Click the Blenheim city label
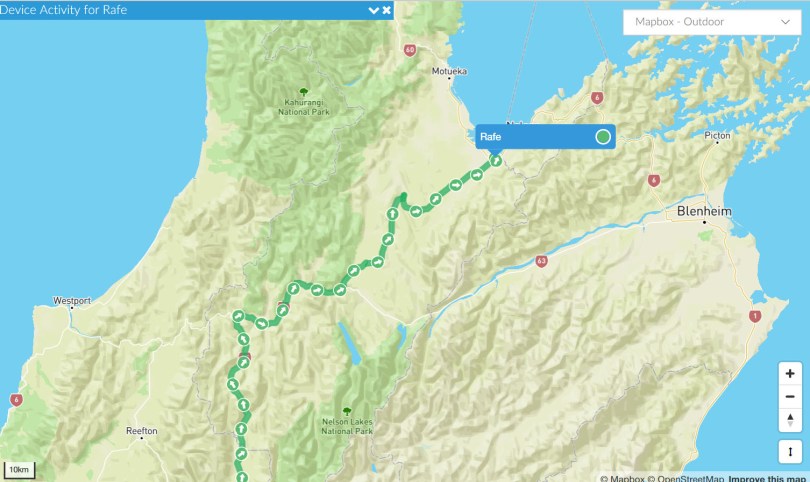Image resolution: width=810 pixels, height=482 pixels. 704,211
